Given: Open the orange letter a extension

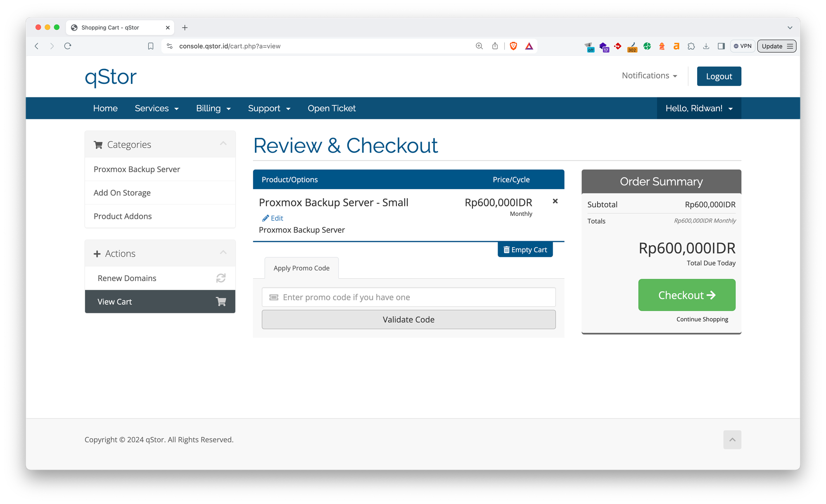Looking at the screenshot, I should (x=676, y=46).
